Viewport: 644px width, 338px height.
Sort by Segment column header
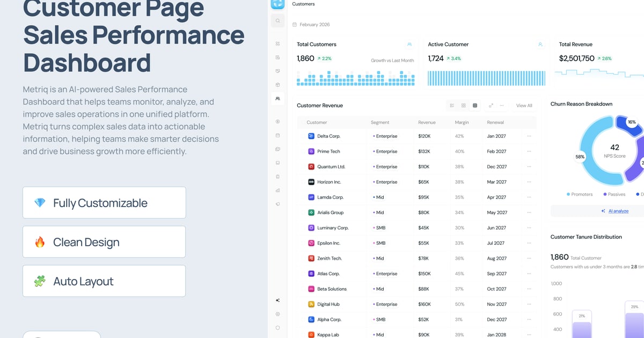(380, 122)
